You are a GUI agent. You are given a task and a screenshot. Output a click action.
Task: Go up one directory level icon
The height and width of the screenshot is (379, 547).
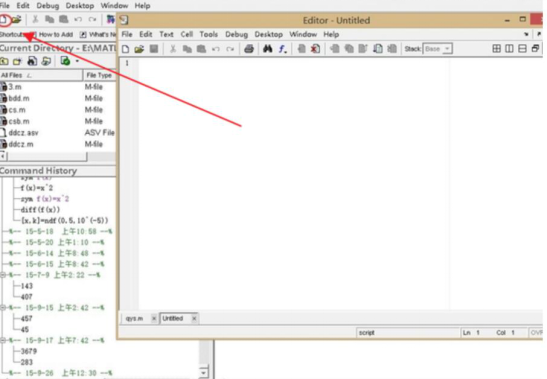click(4, 61)
